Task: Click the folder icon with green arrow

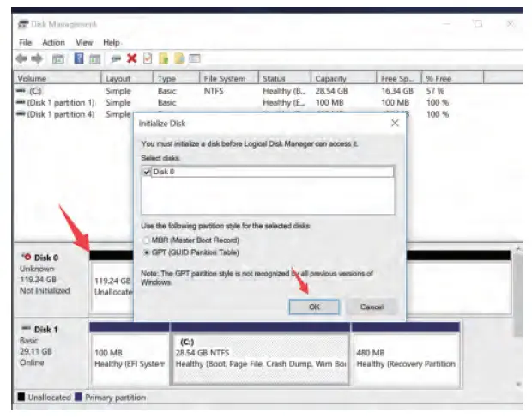Action: tap(163, 58)
